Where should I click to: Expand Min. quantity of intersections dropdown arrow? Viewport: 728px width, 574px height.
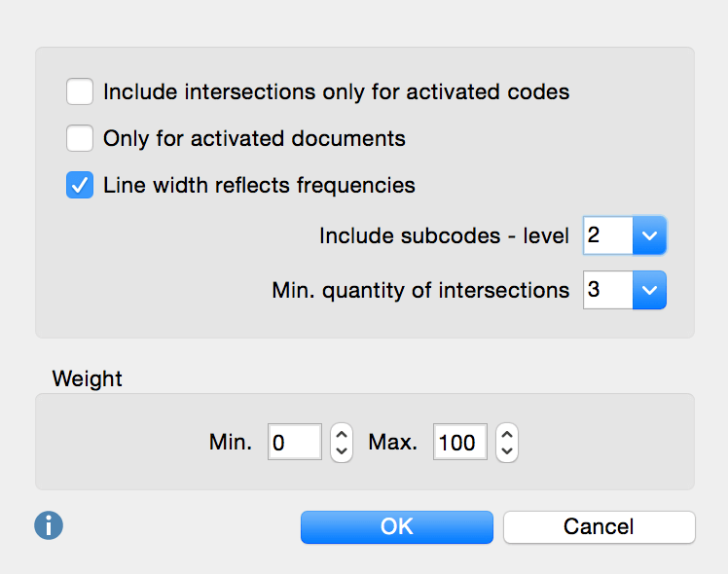point(649,290)
